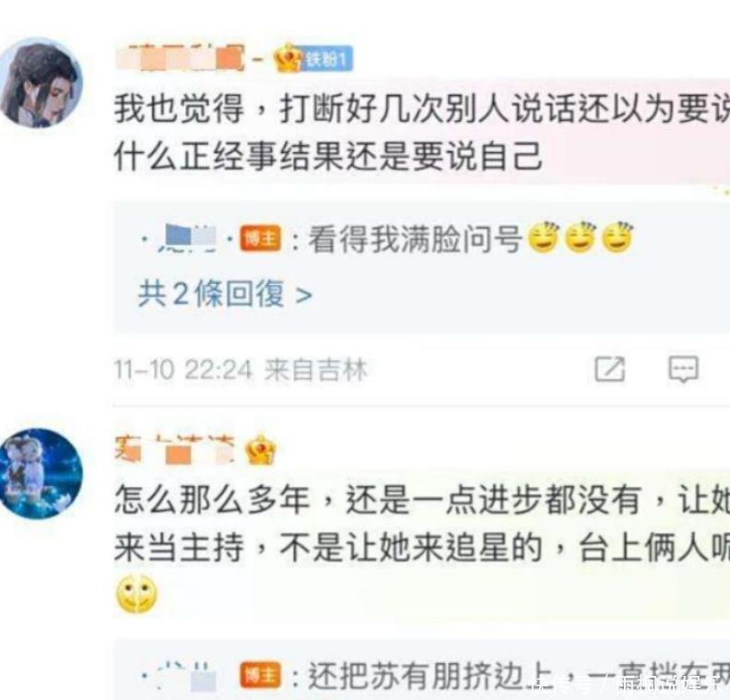Open first commenter's anime avatar
730x700 pixels.
tap(41, 83)
